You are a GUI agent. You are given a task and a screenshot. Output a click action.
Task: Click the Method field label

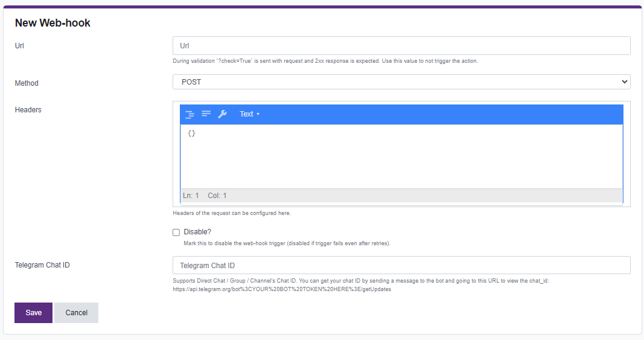coord(27,83)
